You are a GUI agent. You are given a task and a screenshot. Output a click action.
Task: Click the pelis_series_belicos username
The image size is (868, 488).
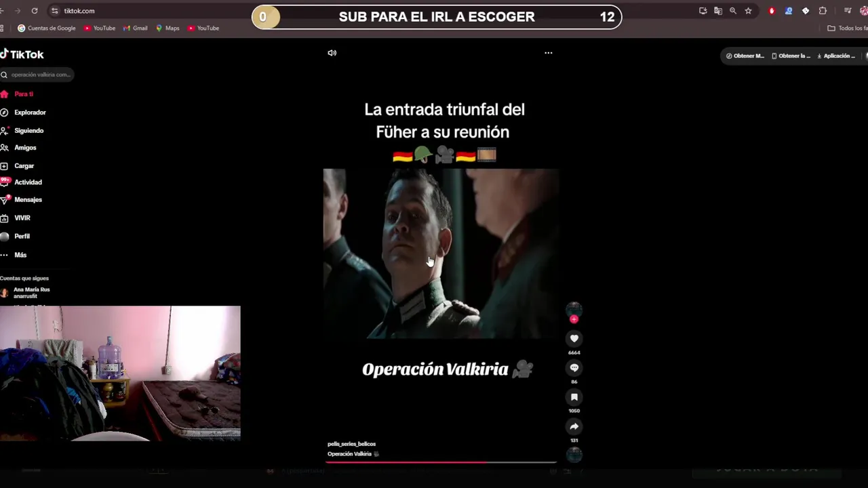coord(351,444)
